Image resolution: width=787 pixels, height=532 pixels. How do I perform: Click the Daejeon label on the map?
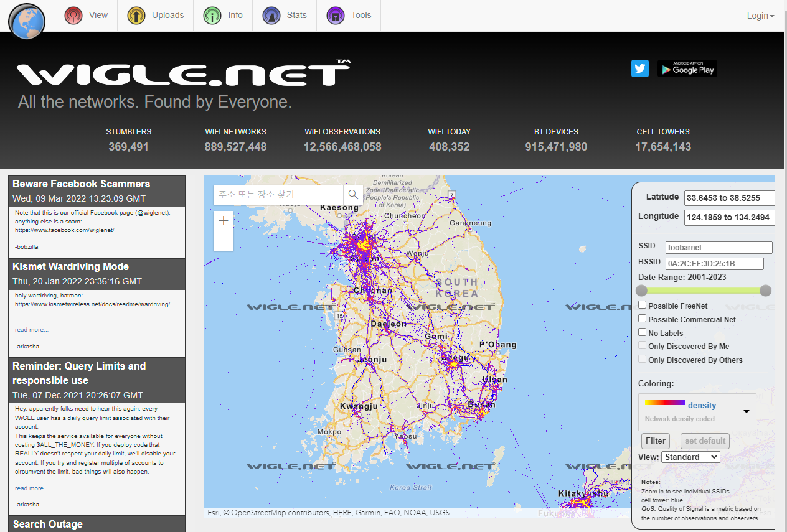[389, 324]
